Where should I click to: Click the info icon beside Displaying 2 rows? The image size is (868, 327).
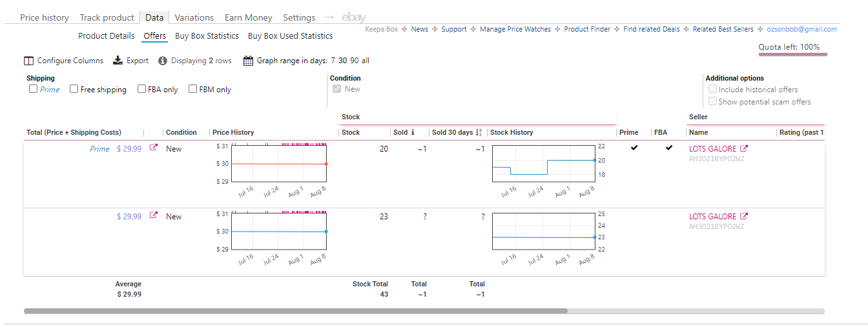tap(163, 61)
